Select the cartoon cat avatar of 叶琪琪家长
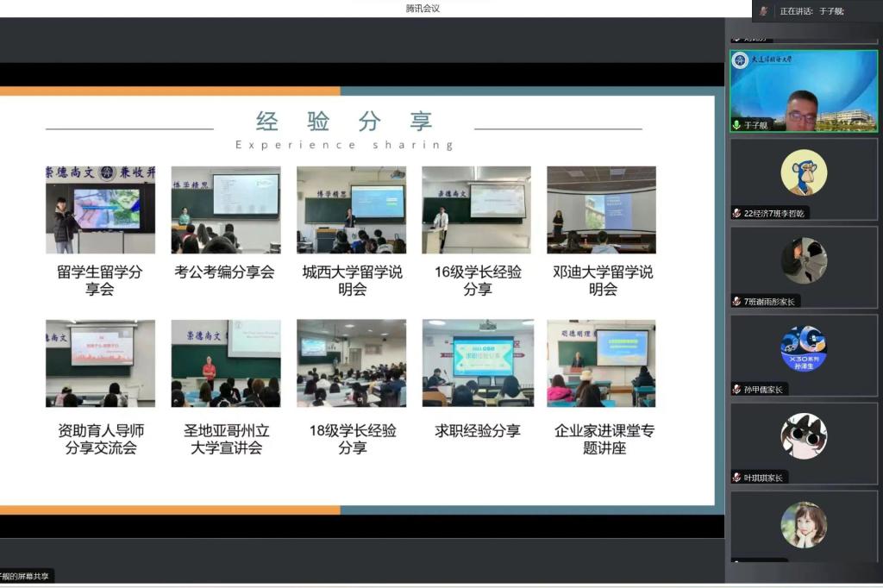The height and width of the screenshot is (588, 883). (x=804, y=436)
